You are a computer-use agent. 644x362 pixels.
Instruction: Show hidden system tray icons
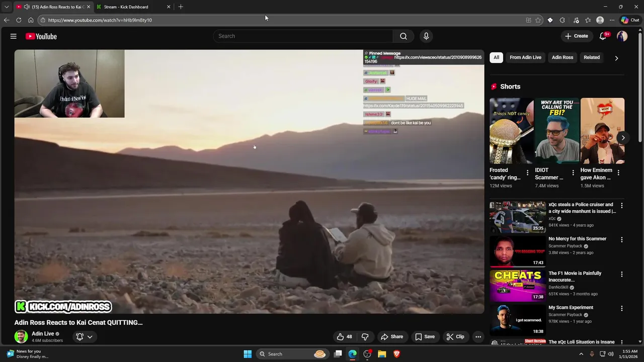coord(581,354)
